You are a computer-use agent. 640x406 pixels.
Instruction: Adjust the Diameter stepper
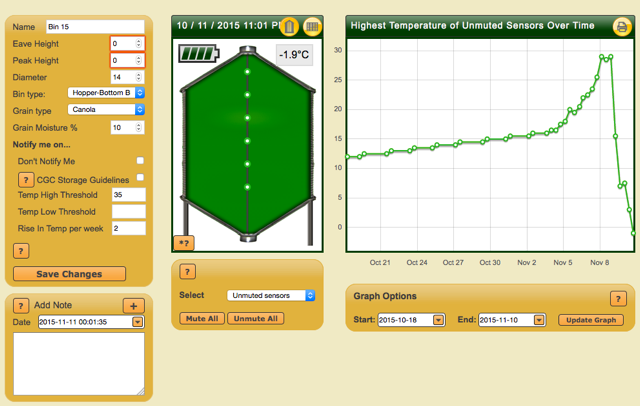[138, 77]
